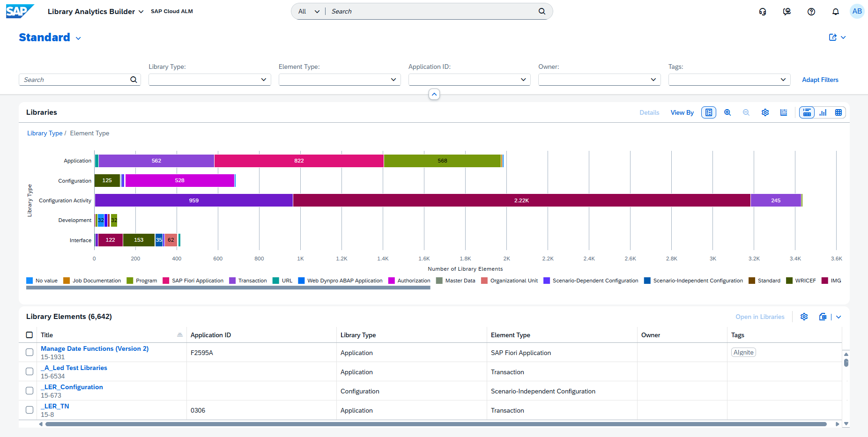This screenshot has height=437, width=868.
Task: Select all rows with the header checkbox
Action: point(30,335)
